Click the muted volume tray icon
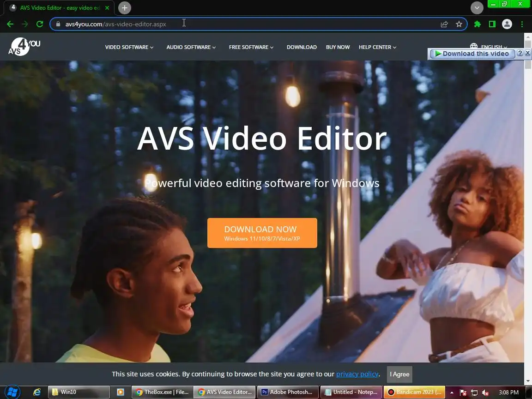The width and height of the screenshot is (532, 399). 485,393
